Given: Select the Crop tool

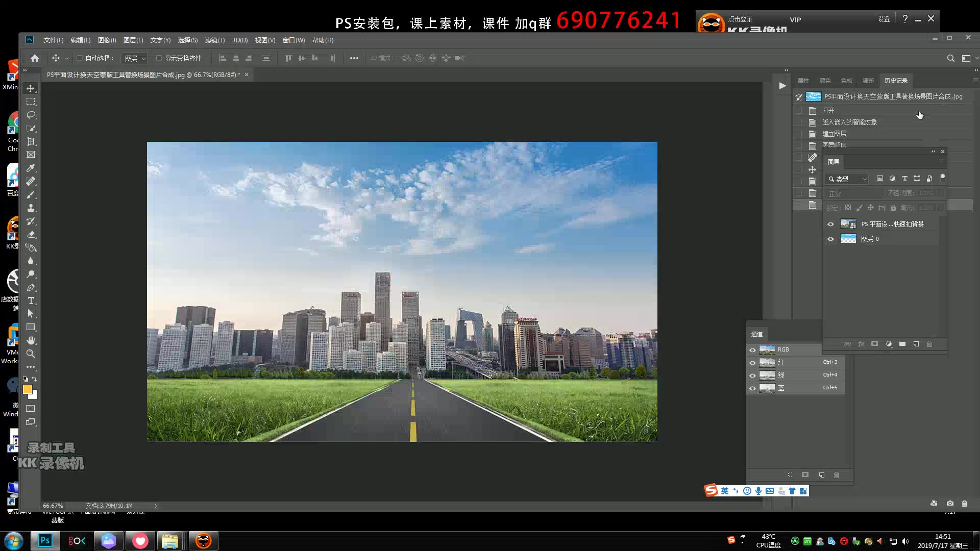Looking at the screenshot, I should click(31, 141).
